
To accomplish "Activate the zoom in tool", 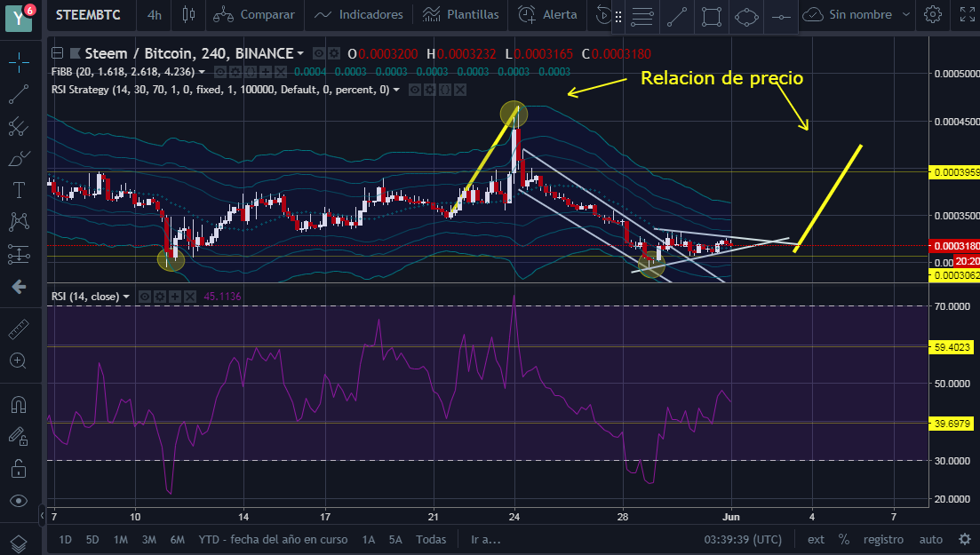I will click(x=19, y=361).
